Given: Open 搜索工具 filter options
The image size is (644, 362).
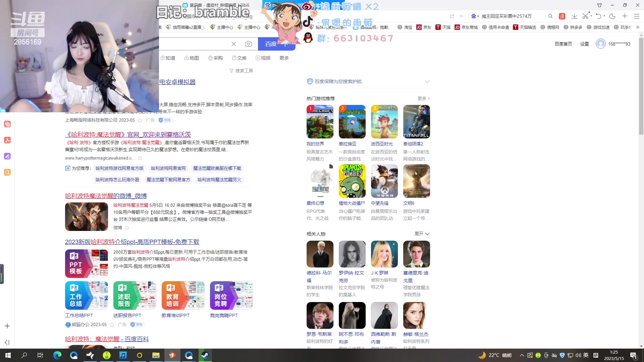Looking at the screenshot, I should tap(241, 71).
